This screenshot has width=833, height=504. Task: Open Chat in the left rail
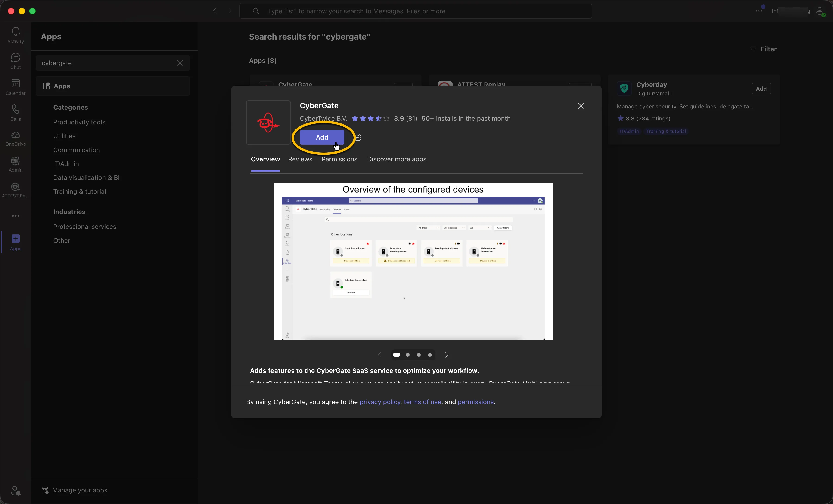[x=16, y=61]
